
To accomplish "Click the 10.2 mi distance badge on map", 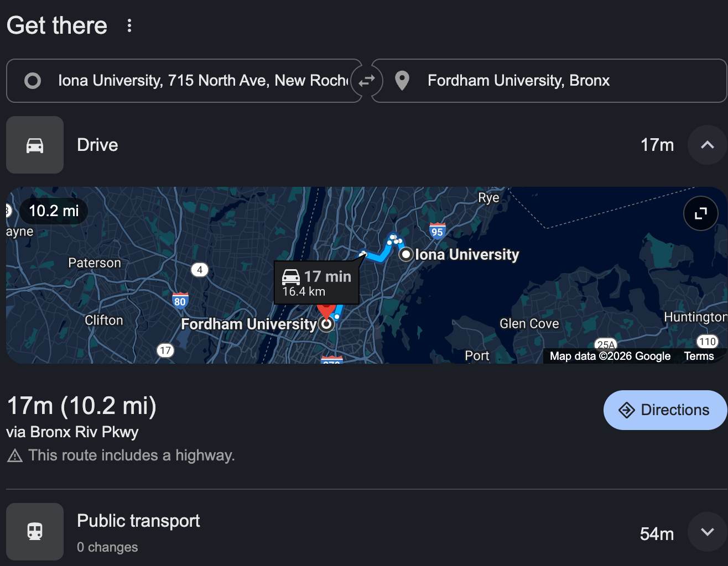I will point(54,211).
